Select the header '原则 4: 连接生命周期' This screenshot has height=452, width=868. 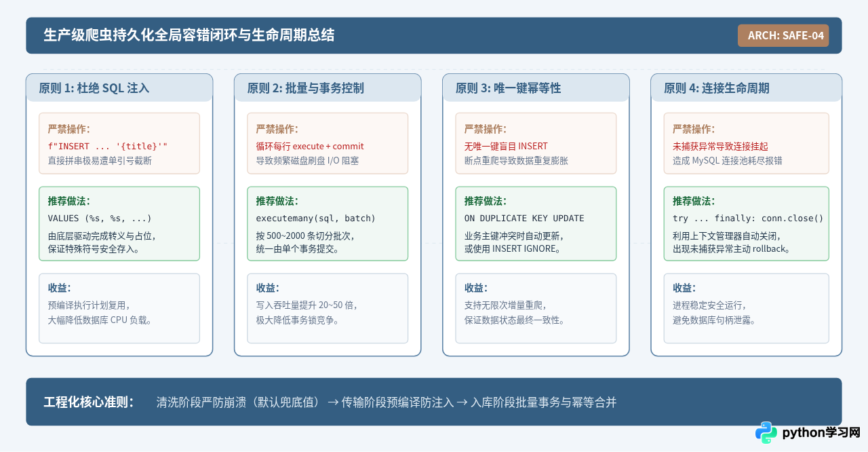click(716, 88)
